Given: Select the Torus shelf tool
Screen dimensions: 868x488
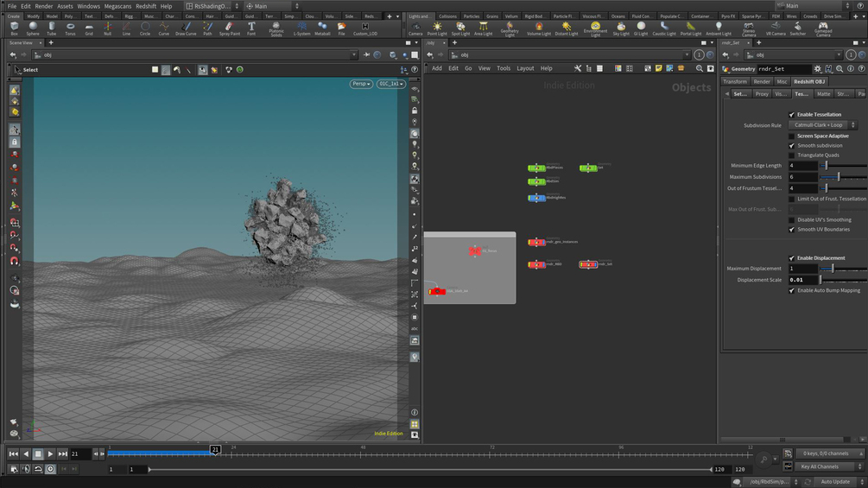Looking at the screenshot, I should point(70,29).
